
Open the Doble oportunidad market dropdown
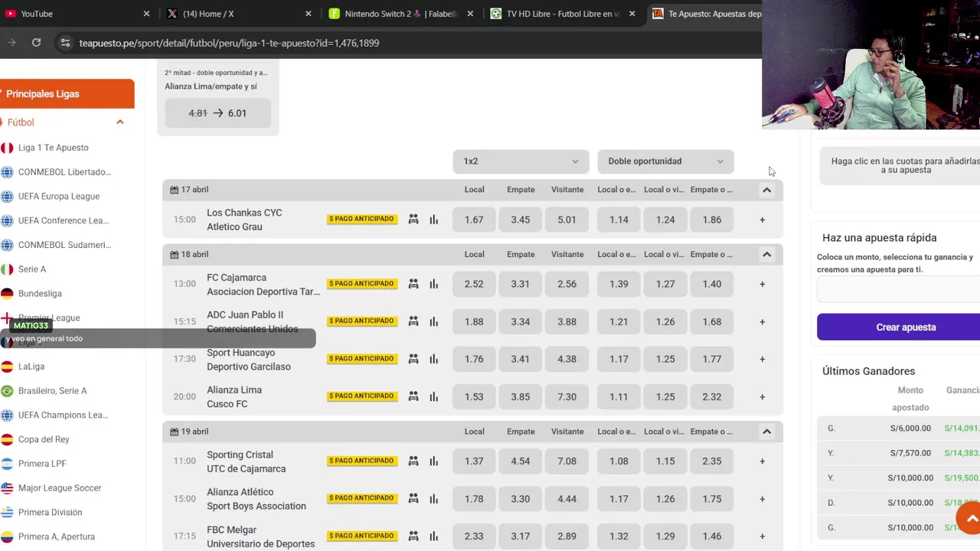coord(665,161)
